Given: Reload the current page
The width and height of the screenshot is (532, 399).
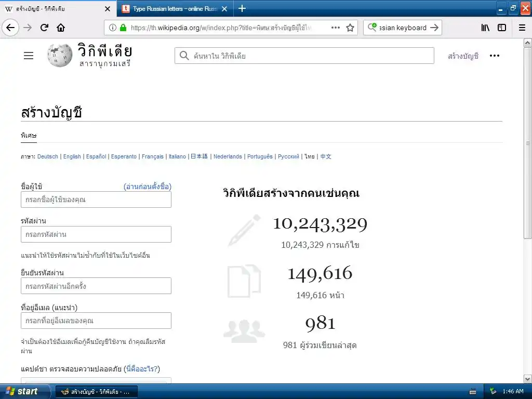Looking at the screenshot, I should click(44, 28).
